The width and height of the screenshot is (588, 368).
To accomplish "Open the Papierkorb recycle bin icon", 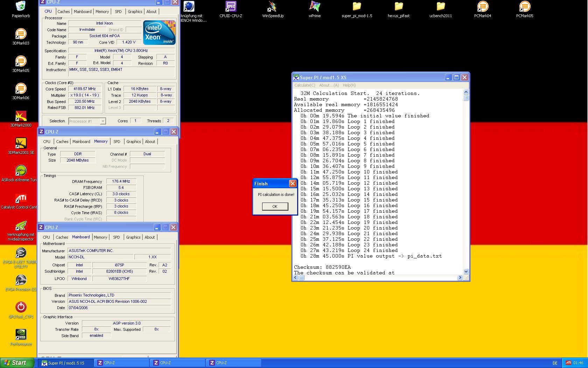I will click(x=21, y=6).
